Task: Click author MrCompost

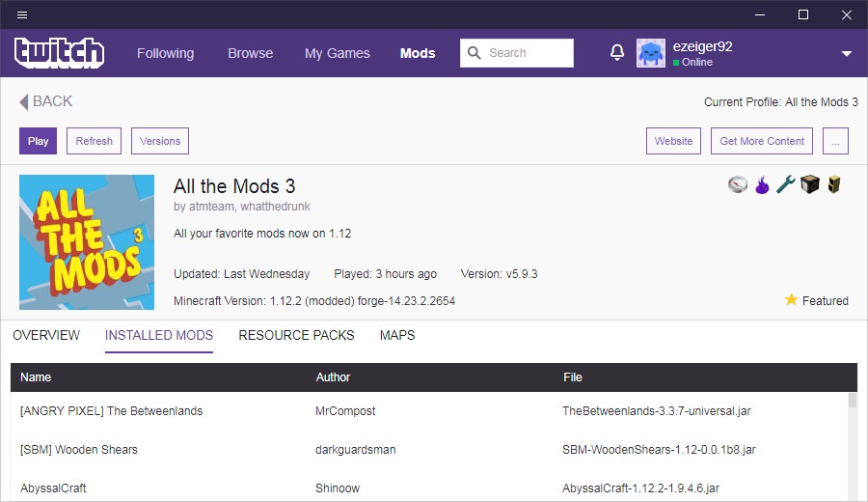Action: point(345,411)
